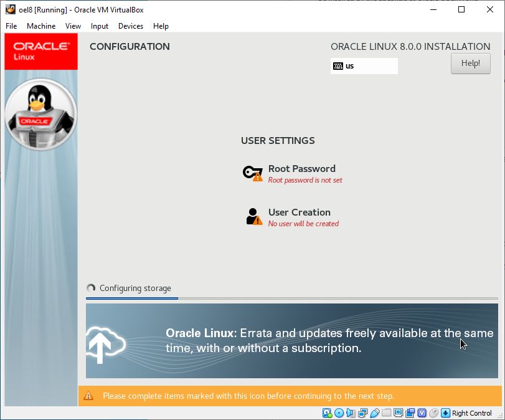Click the hard disk activity status icon

click(x=327, y=413)
